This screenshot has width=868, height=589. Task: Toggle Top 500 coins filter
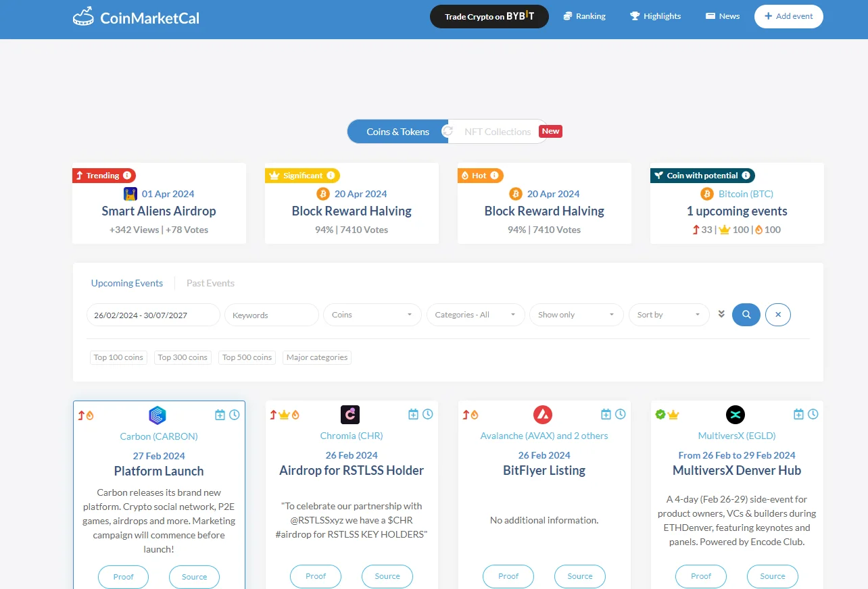tap(247, 357)
